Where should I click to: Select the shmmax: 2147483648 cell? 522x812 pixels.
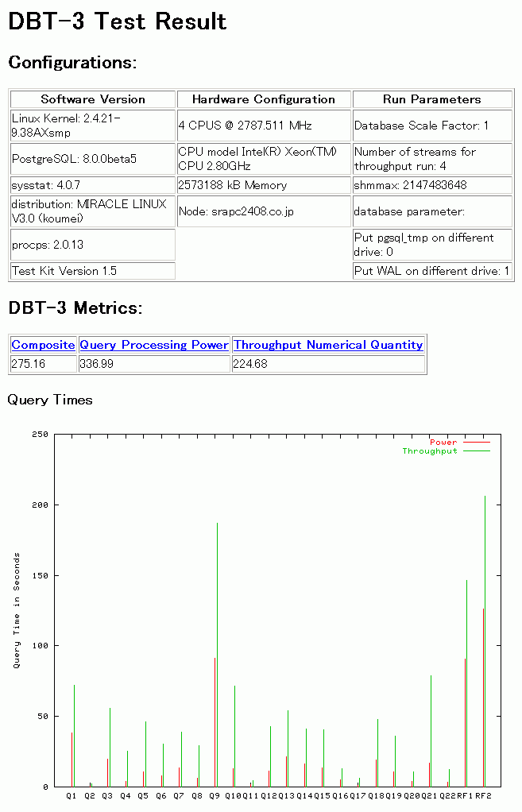(411, 185)
